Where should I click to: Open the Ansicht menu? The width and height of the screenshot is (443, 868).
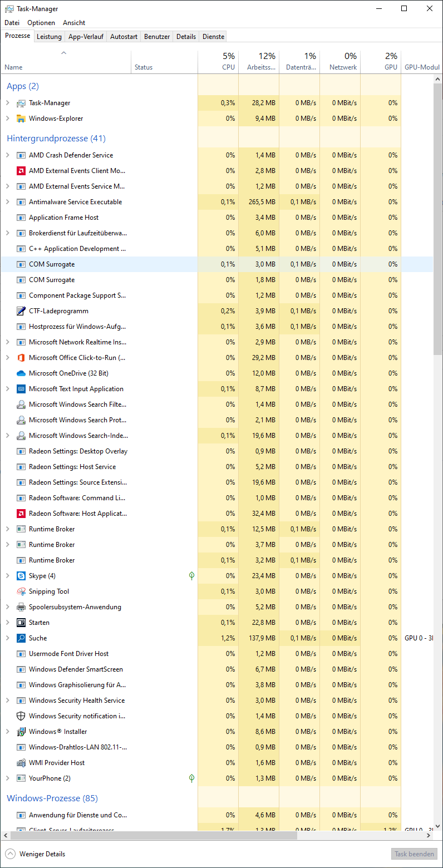pos(74,23)
